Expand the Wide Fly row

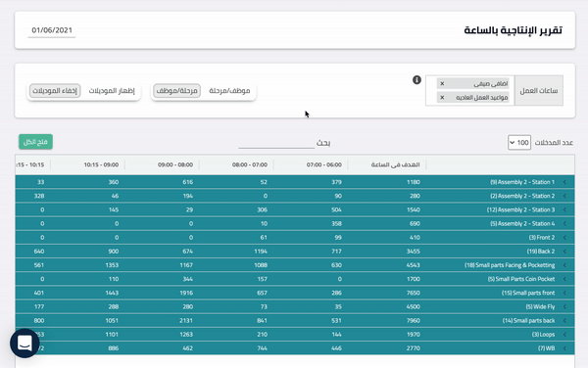pyautogui.click(x=564, y=306)
